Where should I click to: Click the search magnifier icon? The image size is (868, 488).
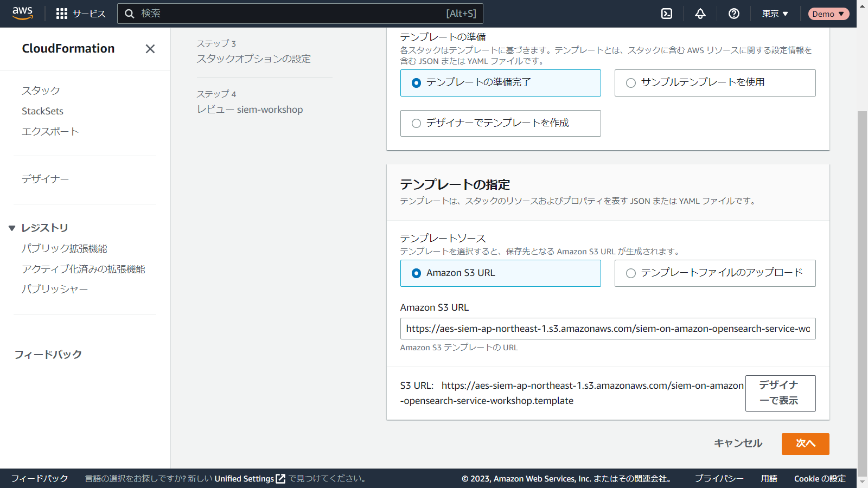[130, 14]
